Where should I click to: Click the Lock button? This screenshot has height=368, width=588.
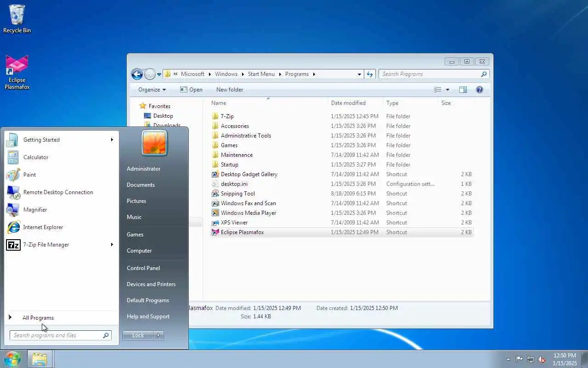coord(138,335)
